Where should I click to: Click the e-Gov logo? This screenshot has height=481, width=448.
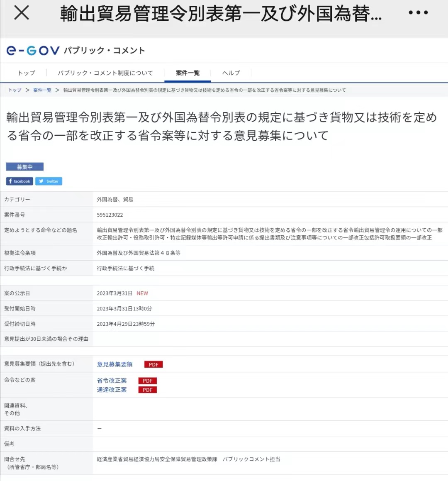33,51
